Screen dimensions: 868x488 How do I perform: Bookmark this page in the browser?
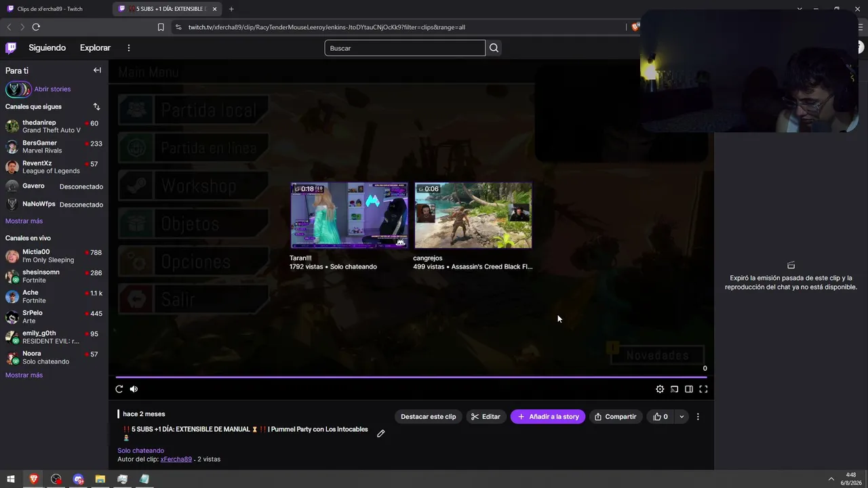pyautogui.click(x=161, y=27)
